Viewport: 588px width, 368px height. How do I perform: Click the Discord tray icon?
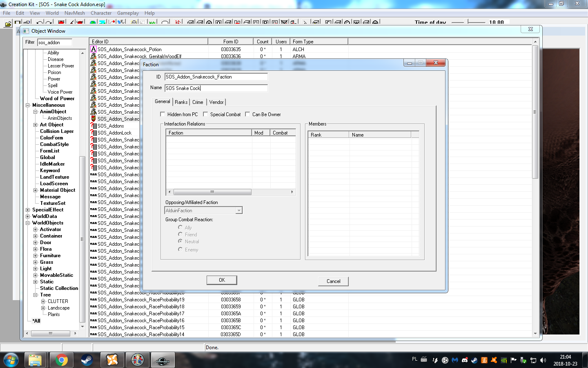coord(465,360)
